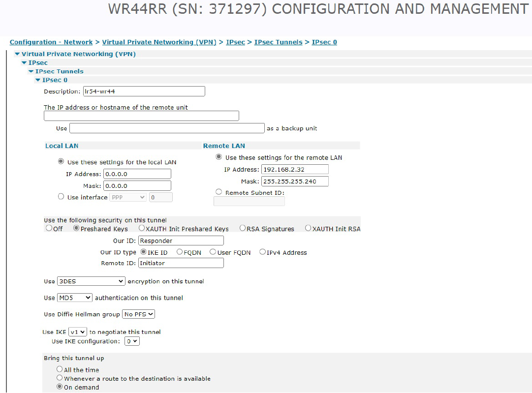The image size is (532, 393).
Task: Edit the Local LAN IP Address field
Action: tap(137, 174)
